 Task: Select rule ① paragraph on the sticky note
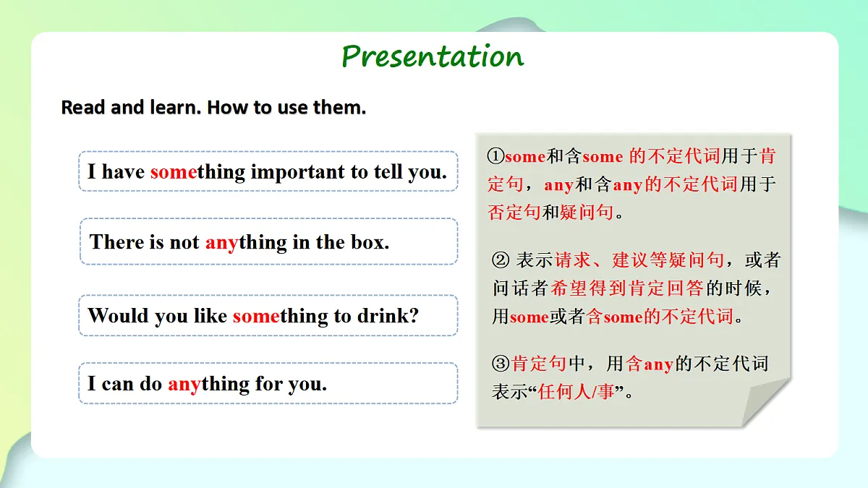coord(631,184)
